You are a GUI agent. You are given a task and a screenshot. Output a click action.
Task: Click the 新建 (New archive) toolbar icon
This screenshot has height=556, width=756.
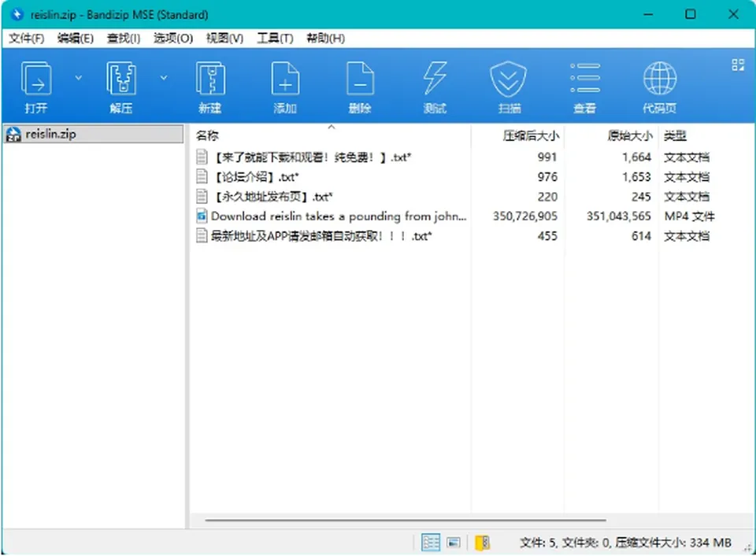pos(210,78)
